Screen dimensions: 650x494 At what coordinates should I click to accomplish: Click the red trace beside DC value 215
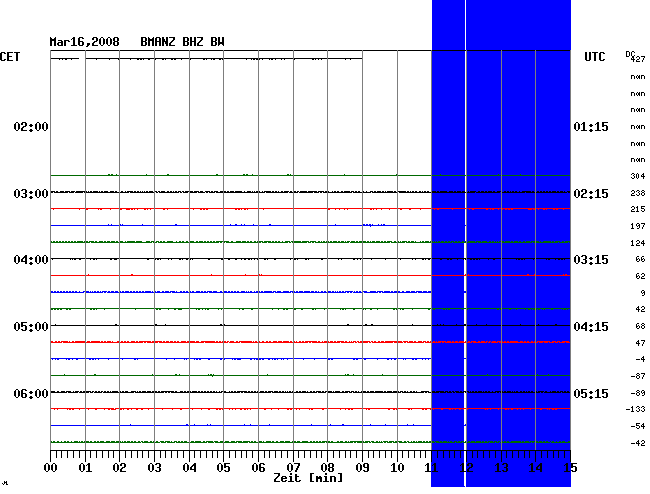pyautogui.click(x=310, y=209)
